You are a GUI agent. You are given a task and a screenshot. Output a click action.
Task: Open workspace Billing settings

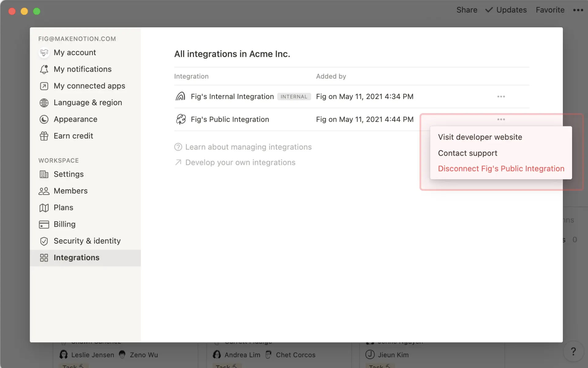[x=64, y=224]
